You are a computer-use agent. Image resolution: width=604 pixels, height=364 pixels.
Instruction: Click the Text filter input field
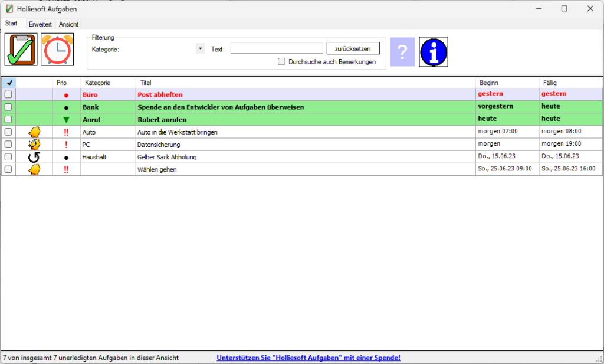(276, 49)
